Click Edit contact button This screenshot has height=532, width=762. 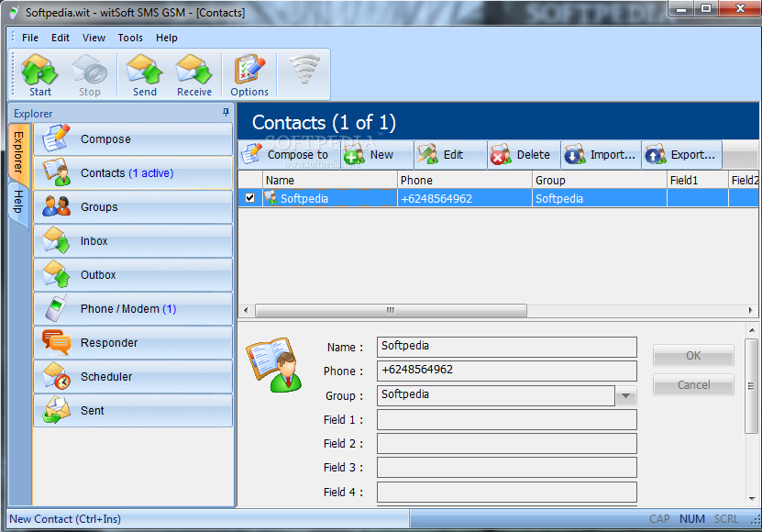pyautogui.click(x=450, y=155)
